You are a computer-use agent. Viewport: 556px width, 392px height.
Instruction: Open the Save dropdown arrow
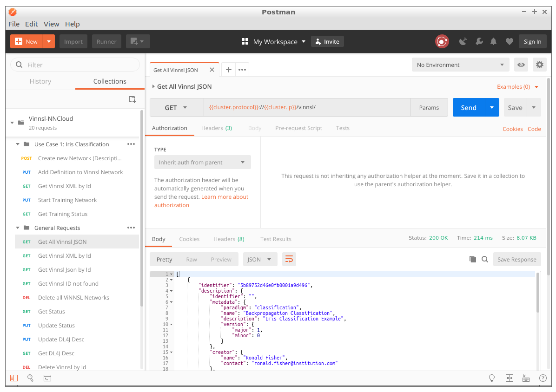point(534,108)
